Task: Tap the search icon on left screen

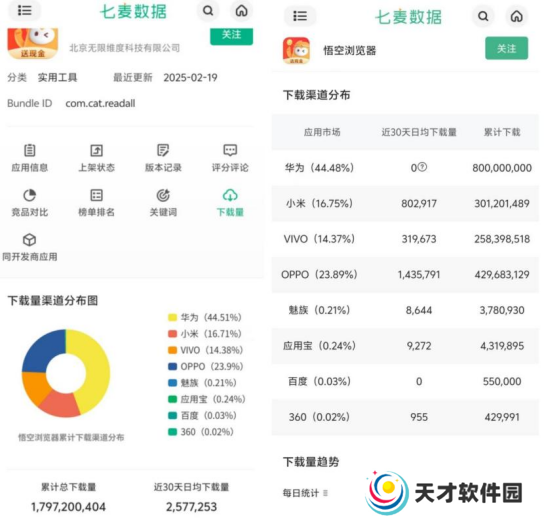Action: (x=208, y=11)
